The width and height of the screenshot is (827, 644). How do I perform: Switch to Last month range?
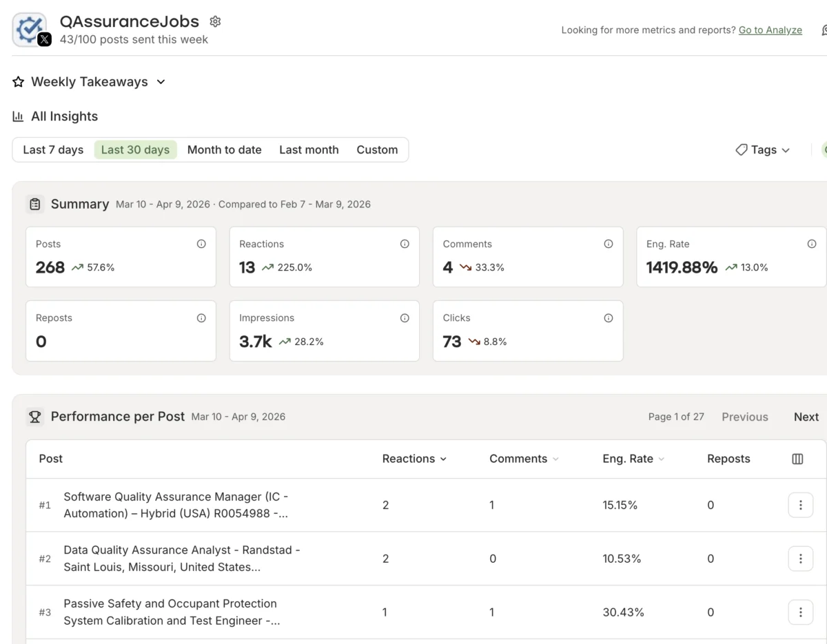point(309,149)
